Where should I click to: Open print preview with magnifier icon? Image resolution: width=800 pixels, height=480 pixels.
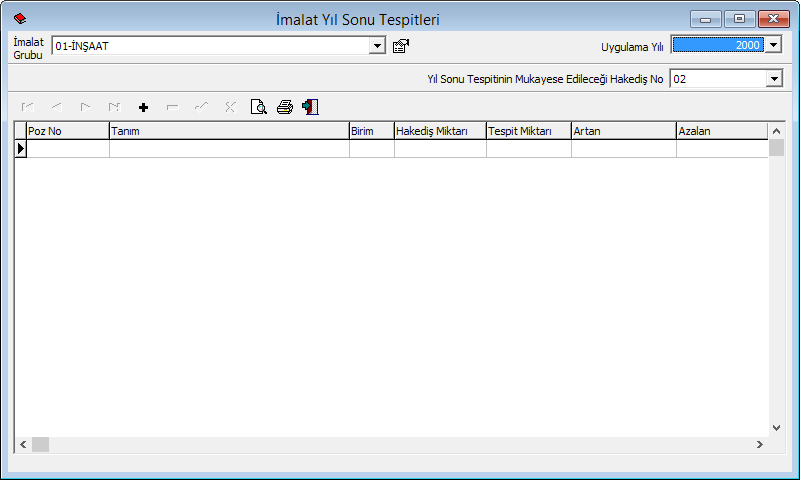(x=258, y=107)
